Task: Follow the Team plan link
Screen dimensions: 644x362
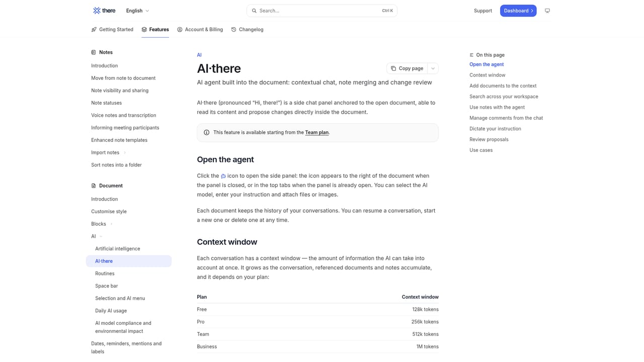Action: click(317, 133)
